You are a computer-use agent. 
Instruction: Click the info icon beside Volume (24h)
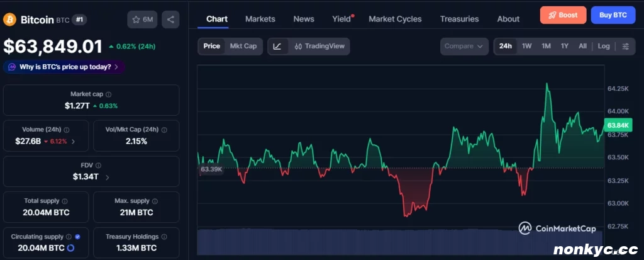pyautogui.click(x=67, y=130)
